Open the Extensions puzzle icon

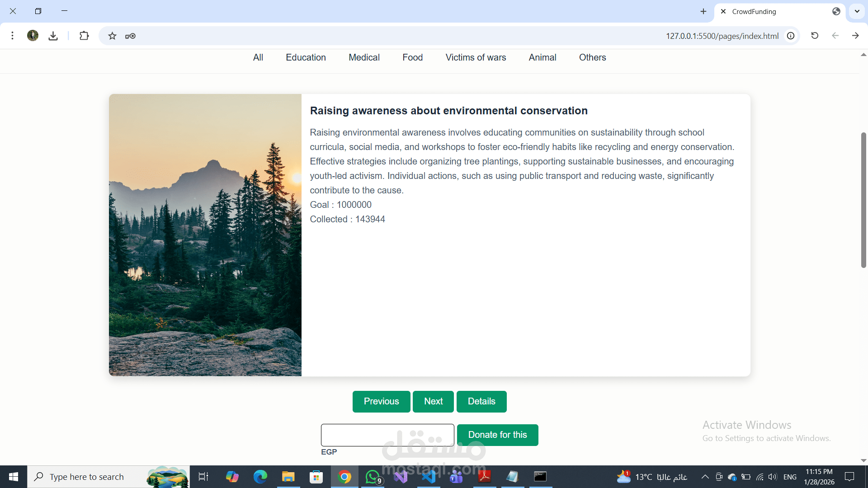click(84, 36)
